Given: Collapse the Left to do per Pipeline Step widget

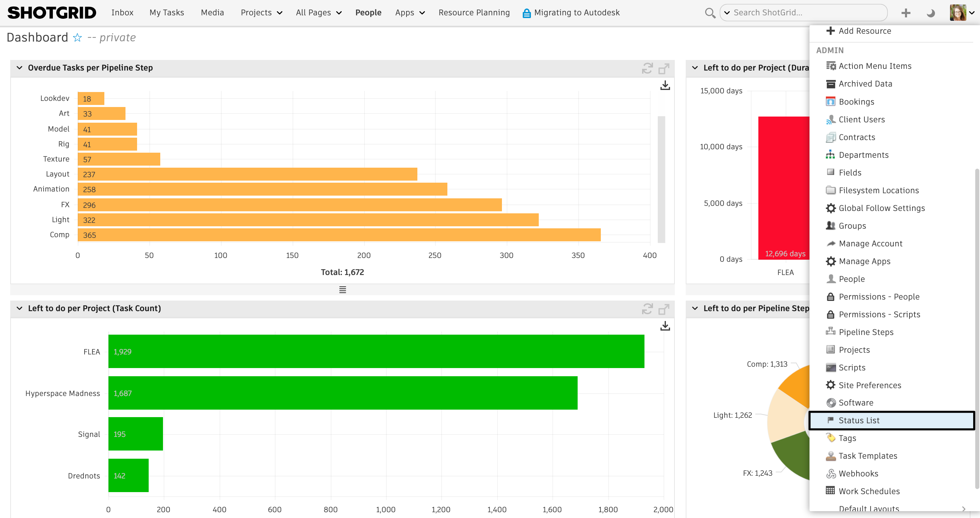Looking at the screenshot, I should (x=694, y=308).
